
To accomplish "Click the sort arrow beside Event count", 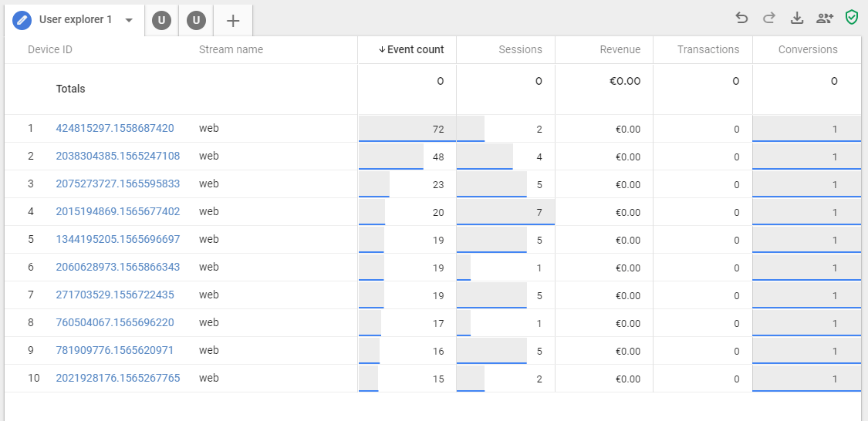I will click(381, 49).
